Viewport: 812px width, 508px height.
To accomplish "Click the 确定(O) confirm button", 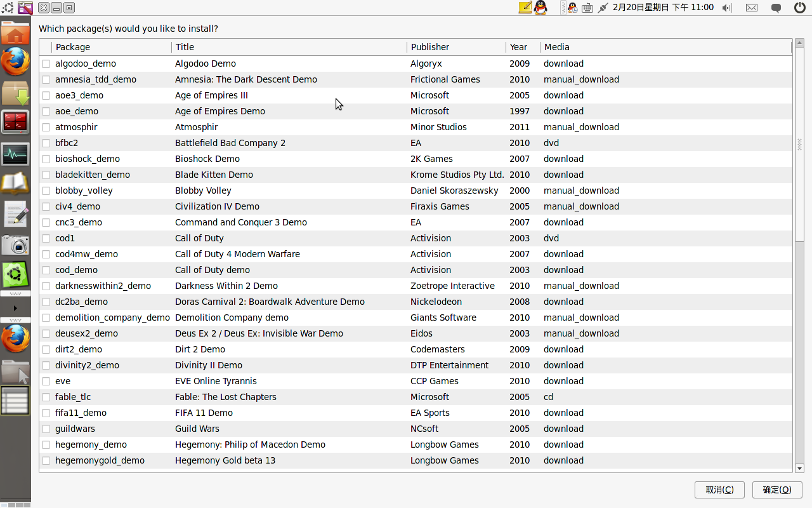I will (777, 490).
